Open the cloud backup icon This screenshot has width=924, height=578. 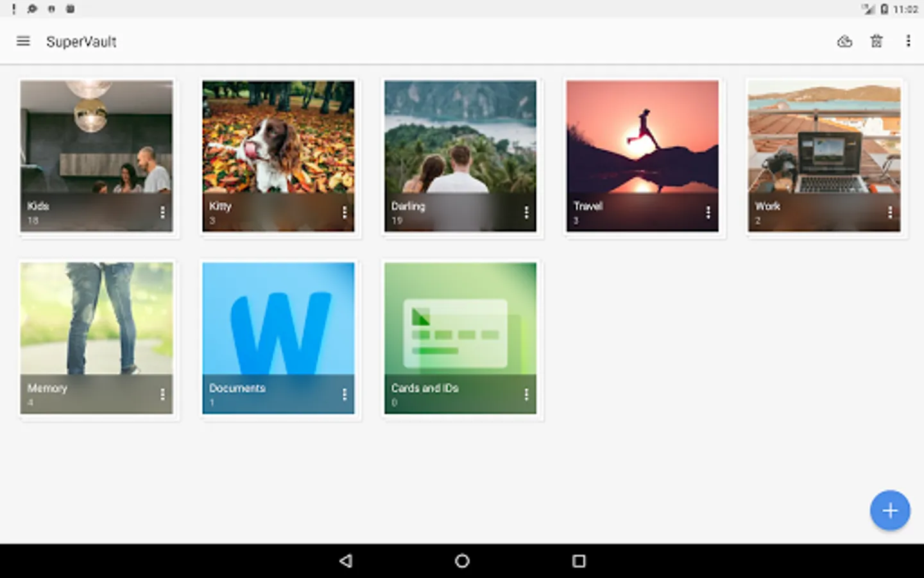844,41
